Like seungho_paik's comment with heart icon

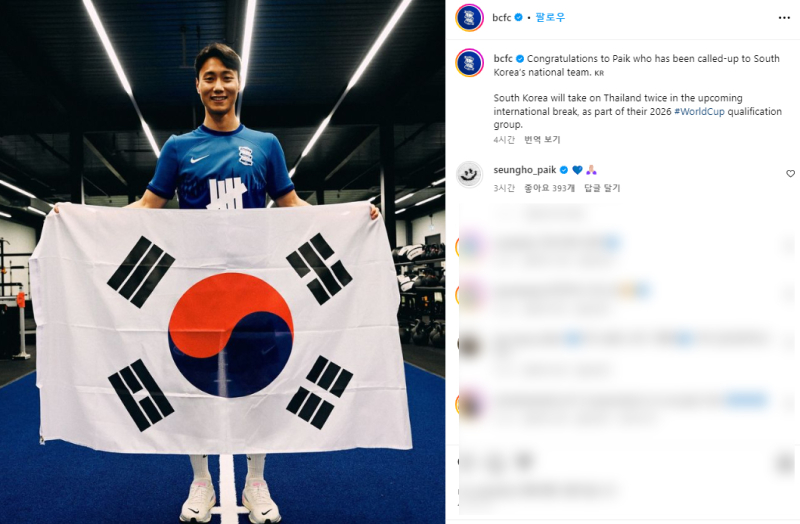click(790, 174)
